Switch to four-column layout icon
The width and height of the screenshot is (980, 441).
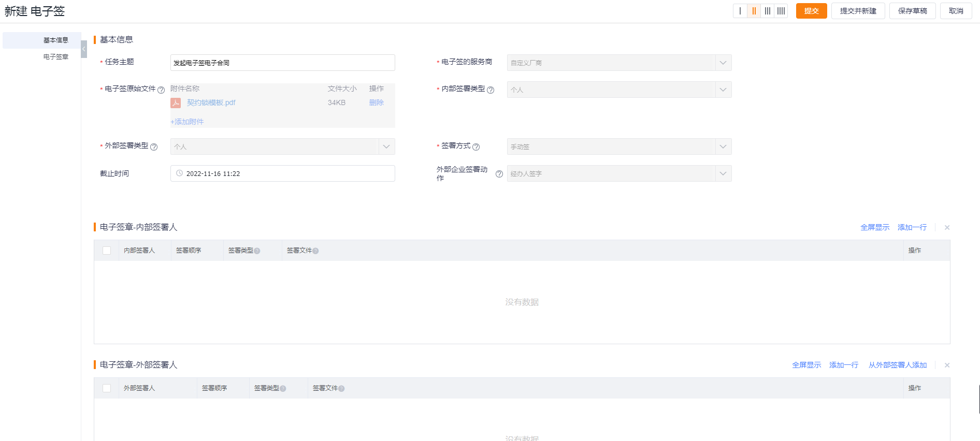coord(781,11)
